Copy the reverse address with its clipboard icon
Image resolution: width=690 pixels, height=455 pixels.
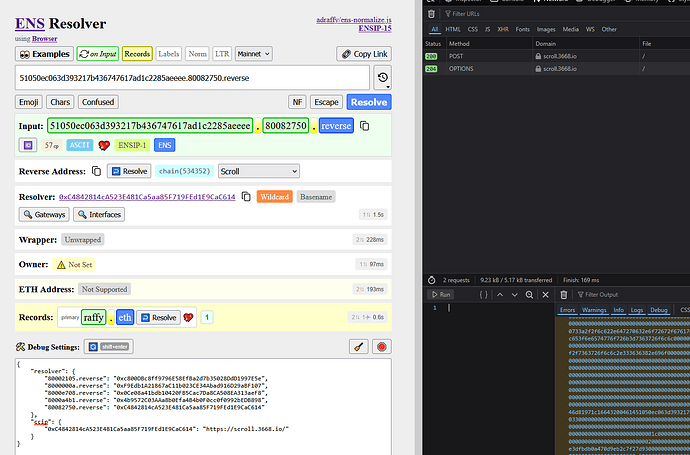(x=96, y=171)
